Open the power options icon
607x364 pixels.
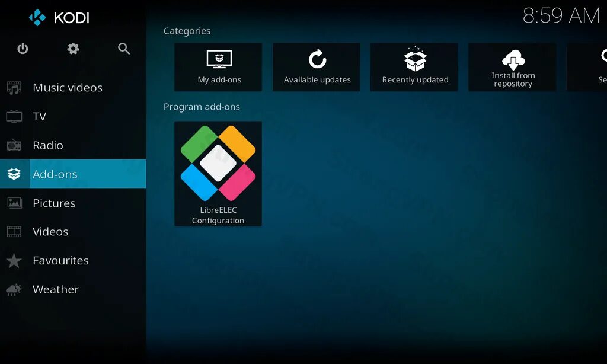pyautogui.click(x=23, y=49)
